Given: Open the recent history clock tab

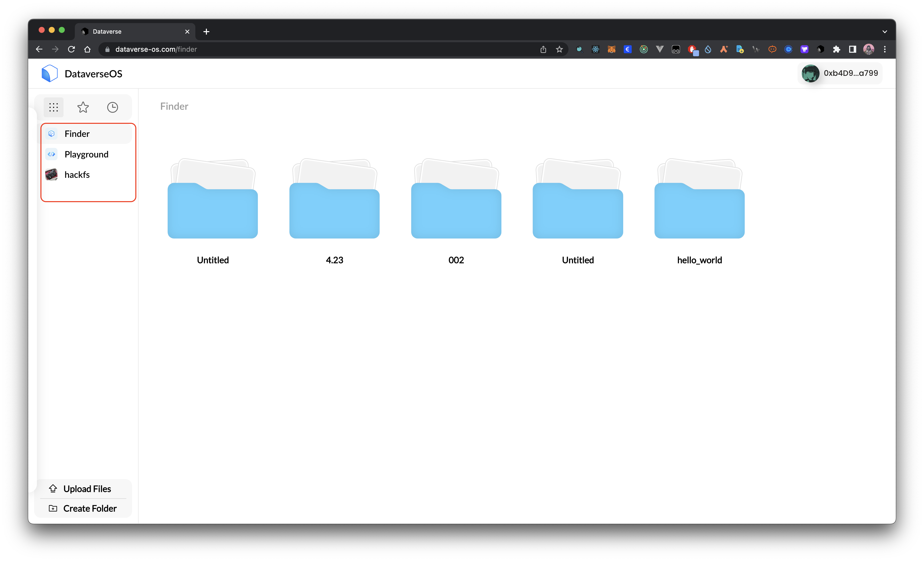Looking at the screenshot, I should [x=112, y=107].
